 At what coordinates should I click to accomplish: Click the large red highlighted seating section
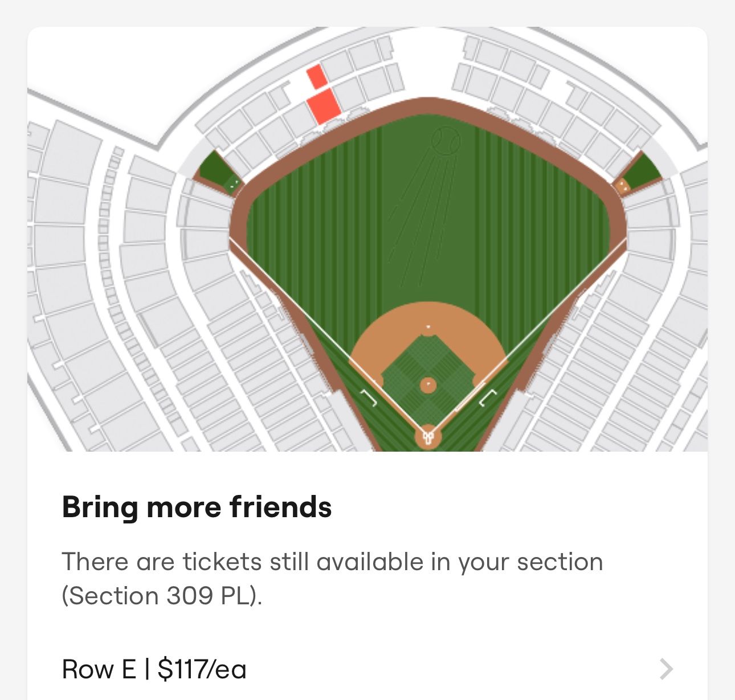[324, 106]
